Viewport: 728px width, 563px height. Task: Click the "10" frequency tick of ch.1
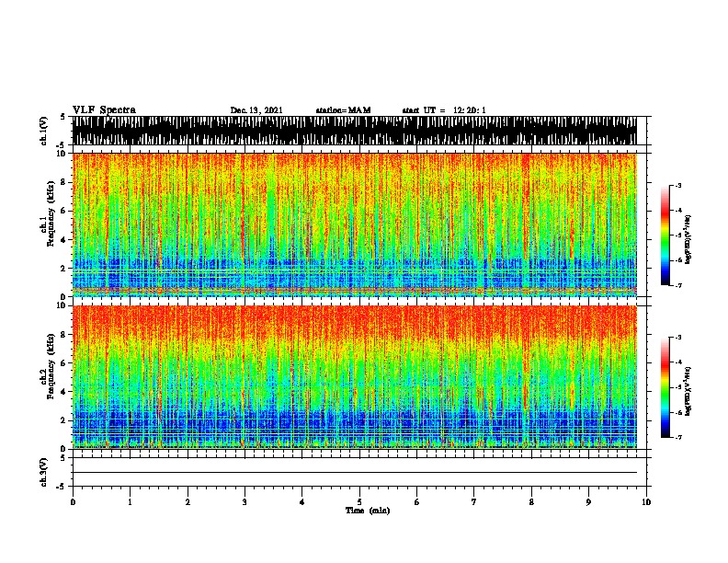pos(63,154)
